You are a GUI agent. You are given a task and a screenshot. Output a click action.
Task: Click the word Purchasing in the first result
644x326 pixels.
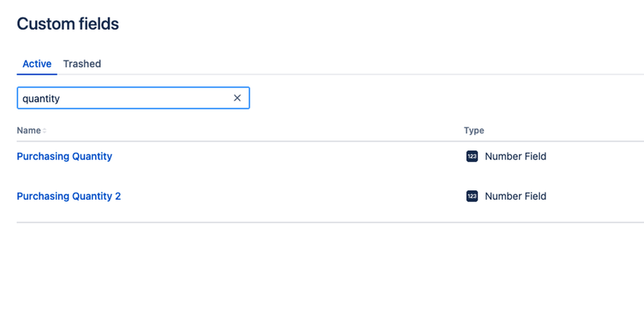pos(43,157)
